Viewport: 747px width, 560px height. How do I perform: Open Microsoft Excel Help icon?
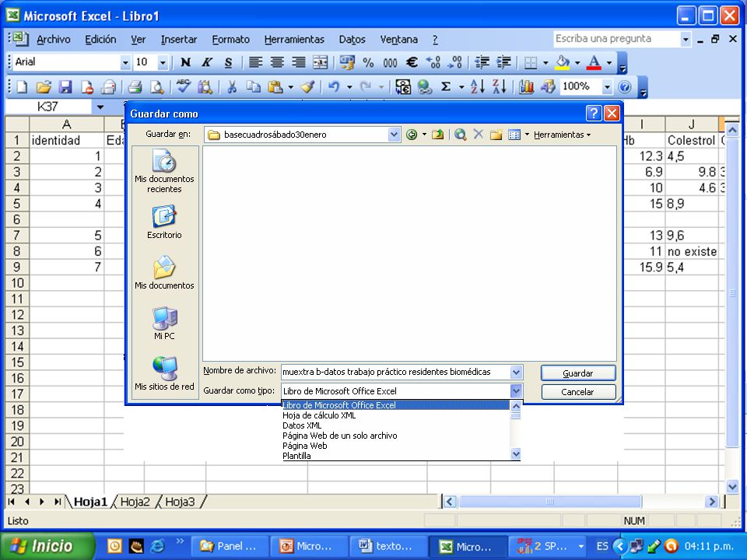click(x=625, y=86)
